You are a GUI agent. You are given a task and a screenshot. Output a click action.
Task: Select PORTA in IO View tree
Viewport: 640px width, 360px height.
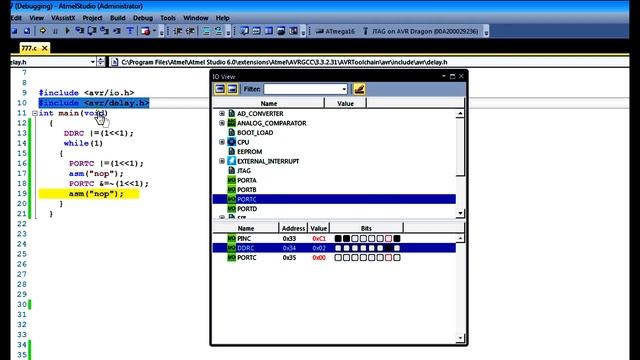[247, 180]
